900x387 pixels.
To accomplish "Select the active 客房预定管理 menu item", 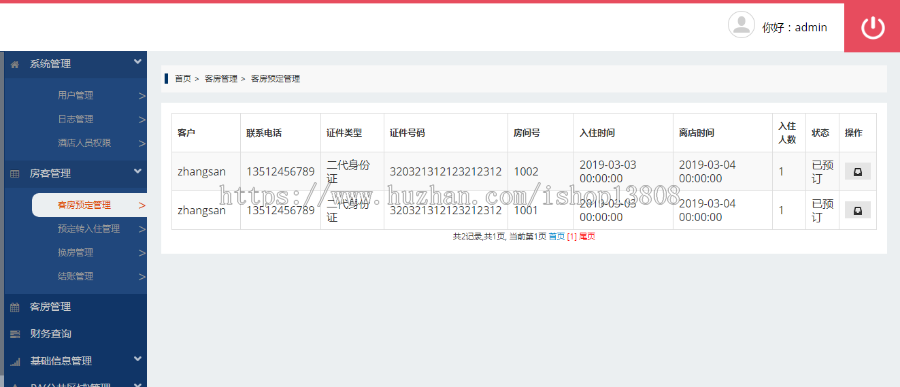I will point(89,205).
